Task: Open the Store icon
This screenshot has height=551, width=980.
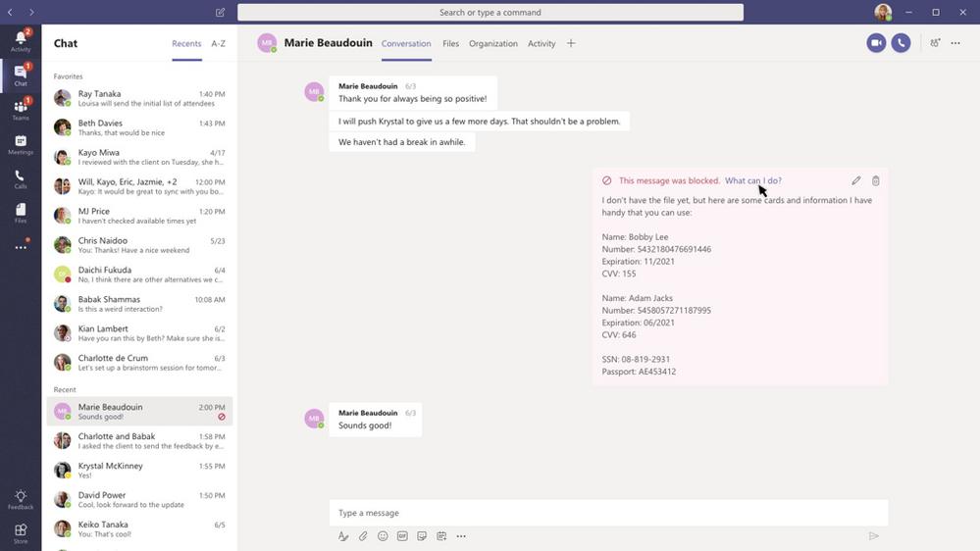Action: pos(21,533)
